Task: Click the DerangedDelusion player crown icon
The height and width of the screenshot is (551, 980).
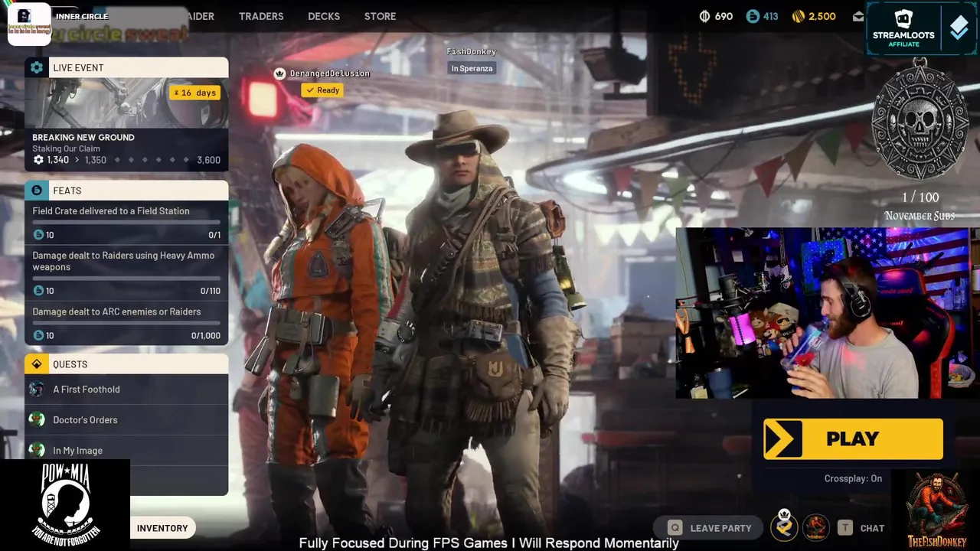Action: [279, 73]
